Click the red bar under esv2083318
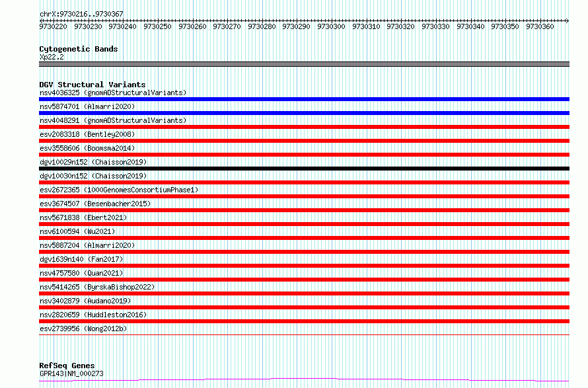 click(304, 141)
